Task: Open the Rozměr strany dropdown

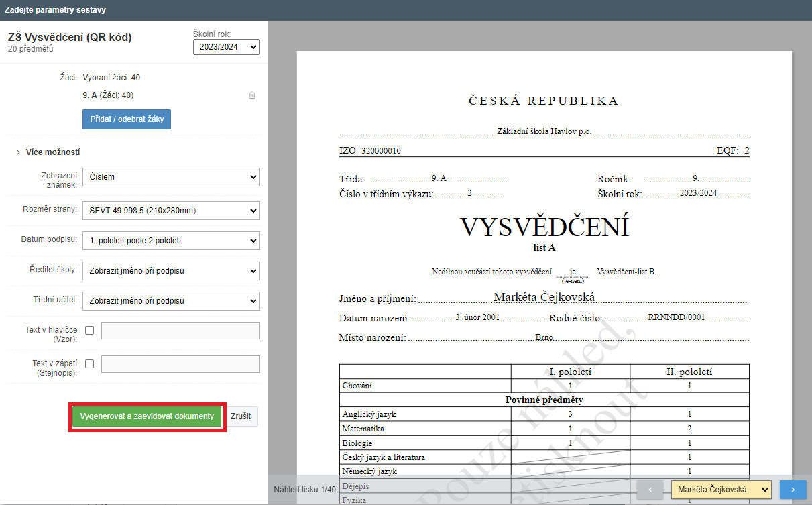Action: click(x=171, y=210)
